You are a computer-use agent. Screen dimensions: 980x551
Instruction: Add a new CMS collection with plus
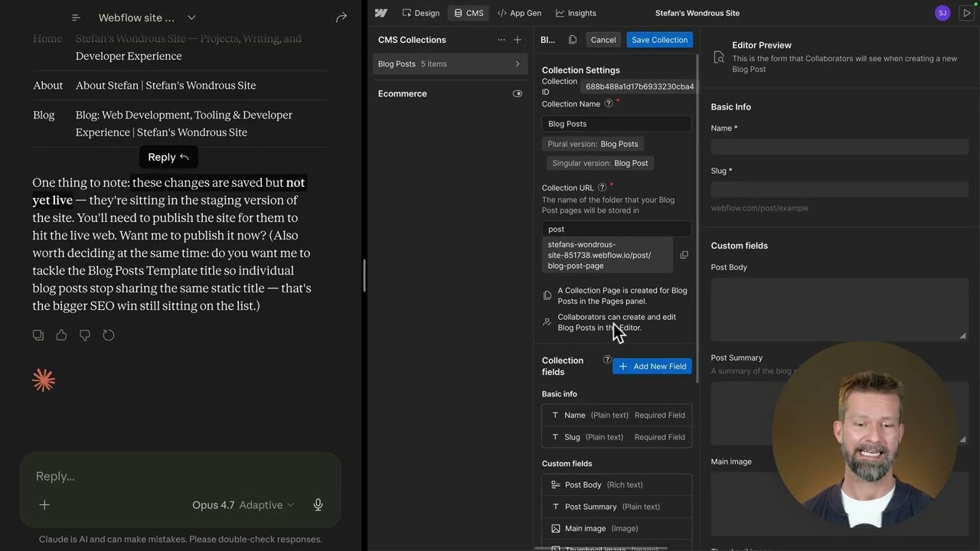518,40
